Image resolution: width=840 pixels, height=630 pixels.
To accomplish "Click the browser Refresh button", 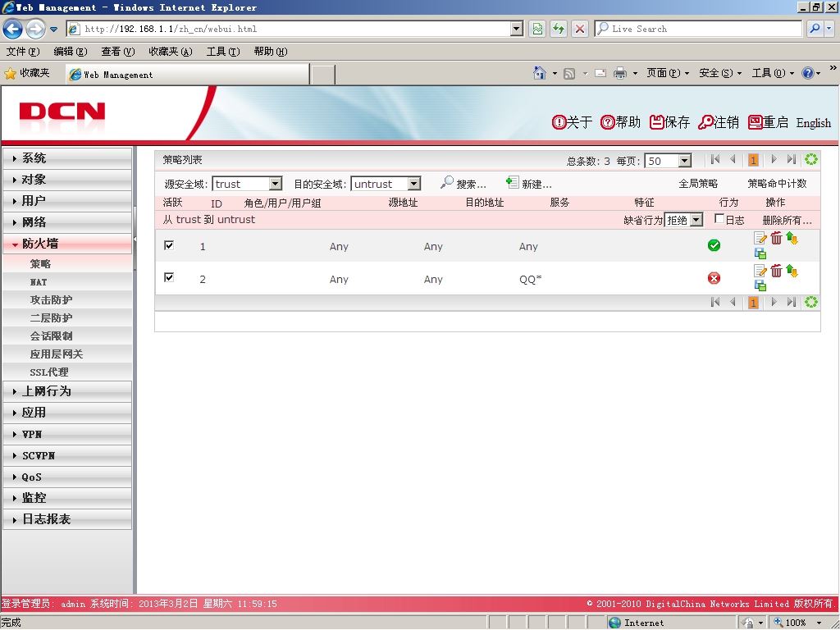I will click(x=559, y=29).
